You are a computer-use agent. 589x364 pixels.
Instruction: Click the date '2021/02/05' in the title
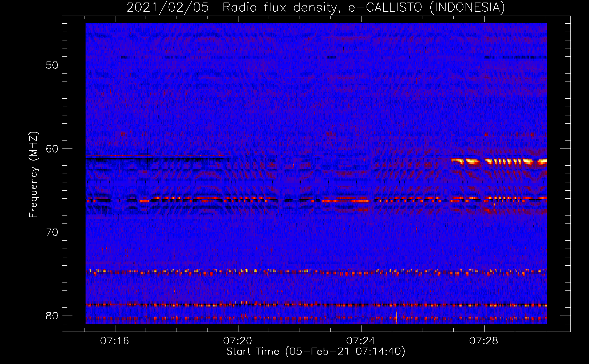tap(168, 8)
